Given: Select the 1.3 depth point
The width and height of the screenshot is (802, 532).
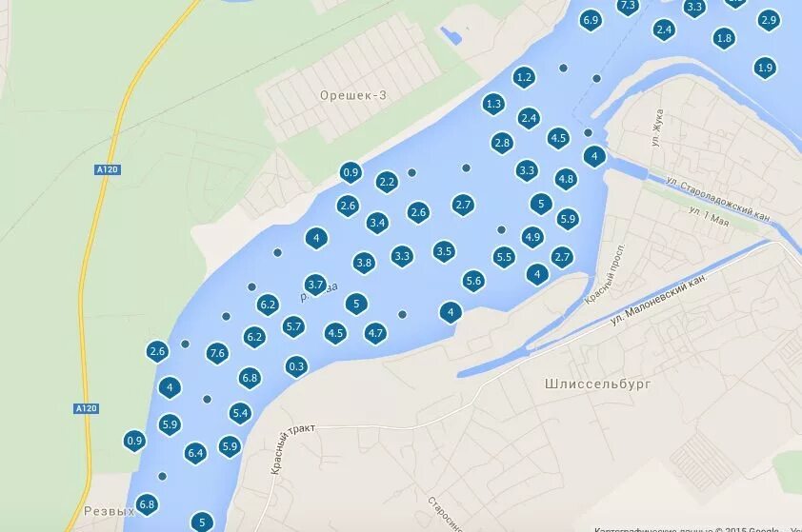Looking at the screenshot, I should [493, 105].
